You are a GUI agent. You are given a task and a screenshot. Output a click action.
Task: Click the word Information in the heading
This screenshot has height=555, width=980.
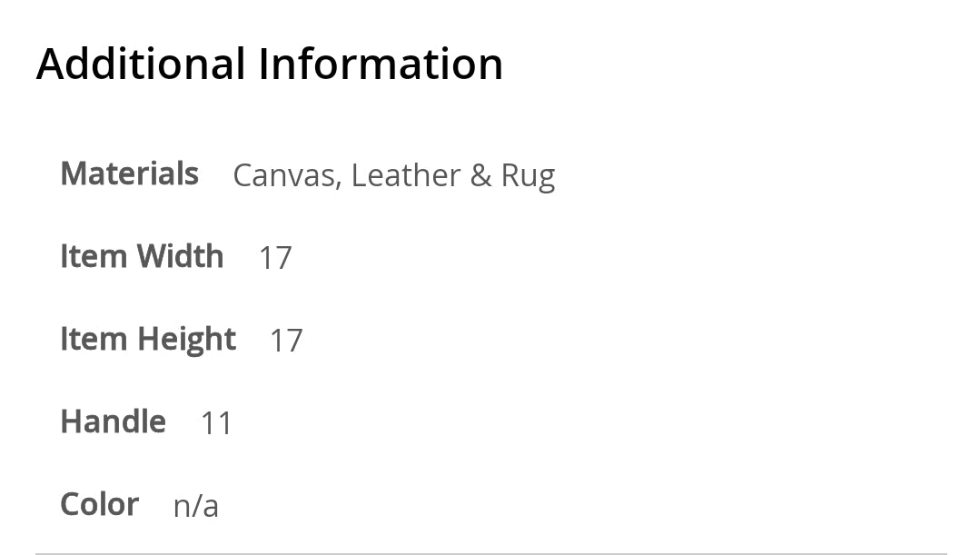(x=381, y=64)
